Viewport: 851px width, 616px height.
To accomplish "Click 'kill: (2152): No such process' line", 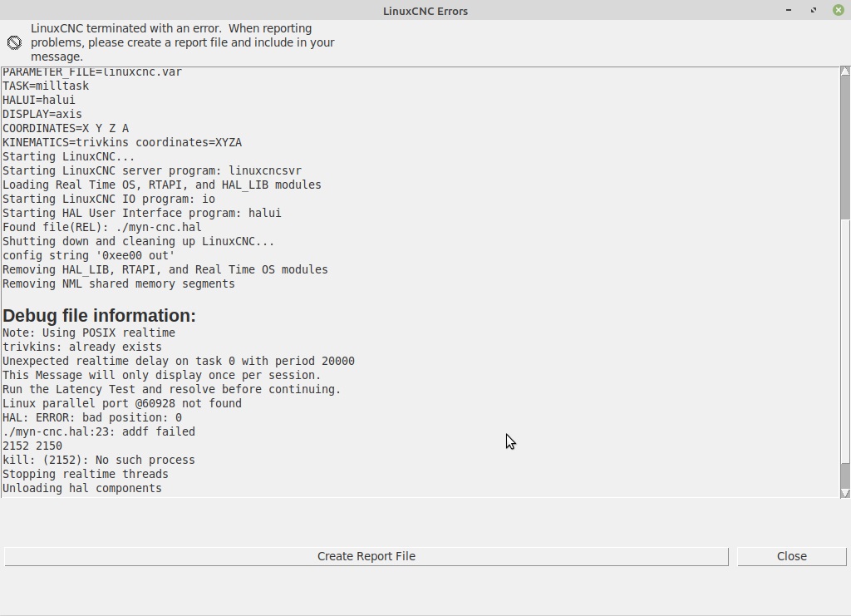I will [x=99, y=460].
